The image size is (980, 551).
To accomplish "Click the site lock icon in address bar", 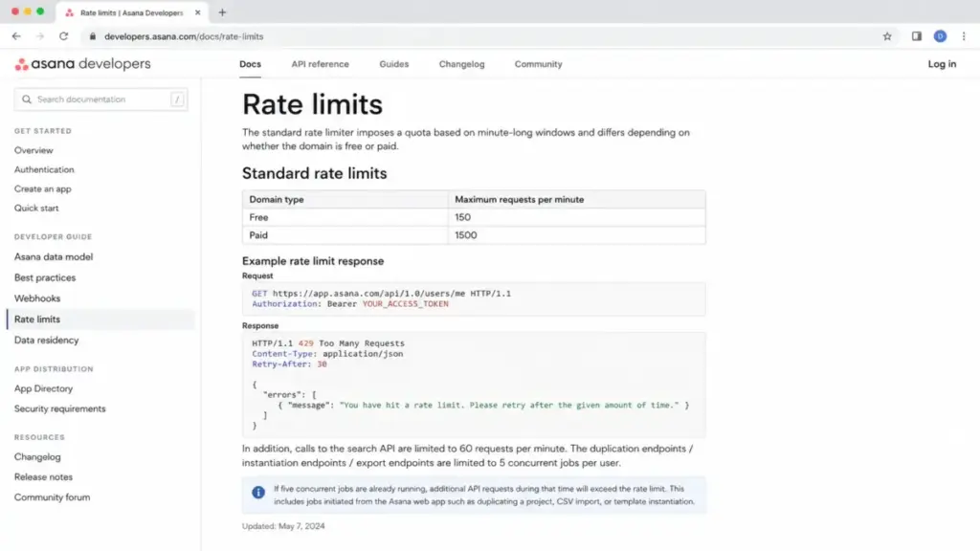I will coord(93,36).
